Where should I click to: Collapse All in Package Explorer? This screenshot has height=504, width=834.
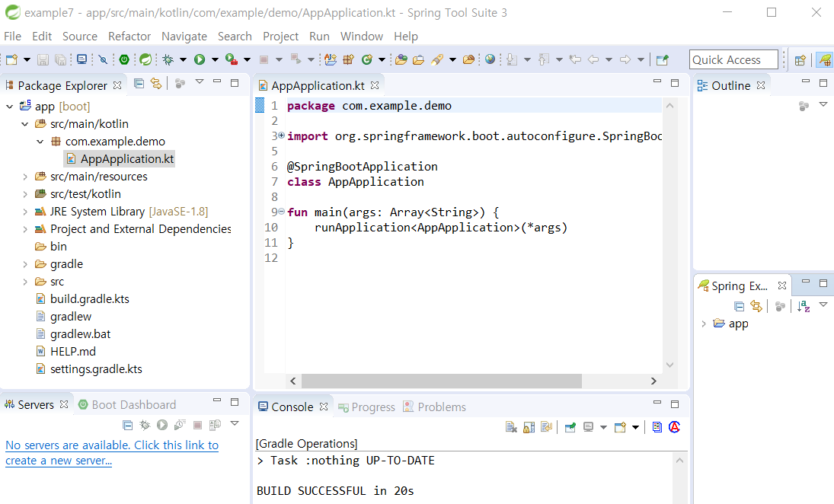(x=139, y=83)
